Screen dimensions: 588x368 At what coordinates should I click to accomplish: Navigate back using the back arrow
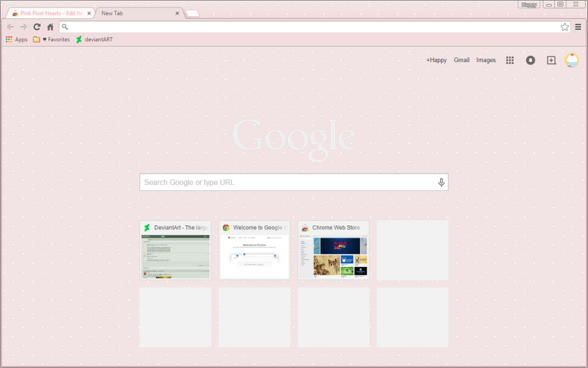(x=10, y=26)
